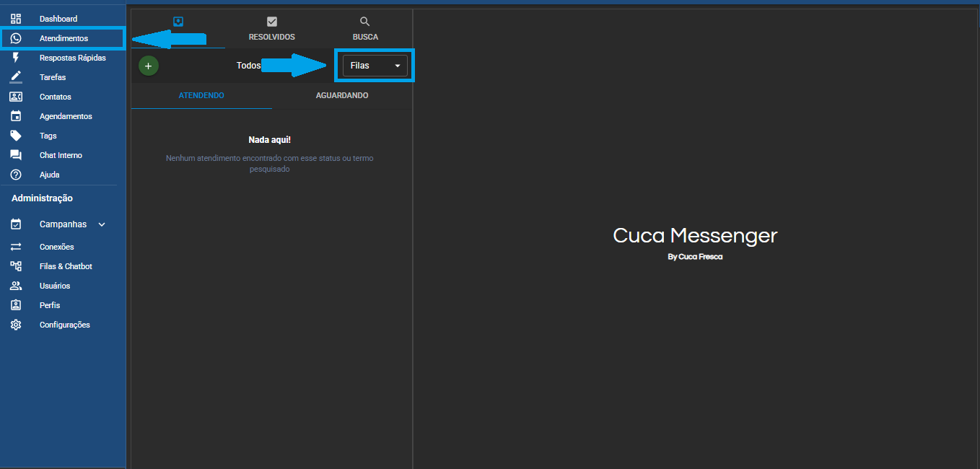Open Respostas Rápidas lightning bolt icon
The image size is (980, 469).
[x=16, y=58]
